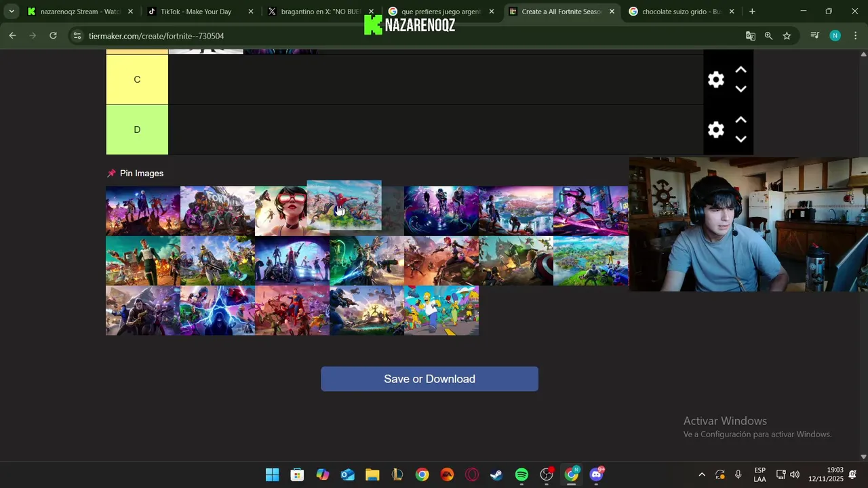Open the notifications bell icon
868x488 pixels.
[853, 474]
